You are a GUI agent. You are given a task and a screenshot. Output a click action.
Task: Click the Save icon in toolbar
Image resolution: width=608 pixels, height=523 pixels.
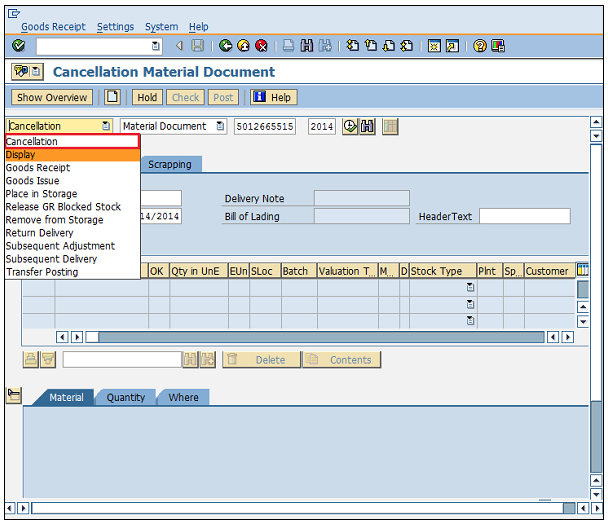pyautogui.click(x=198, y=46)
